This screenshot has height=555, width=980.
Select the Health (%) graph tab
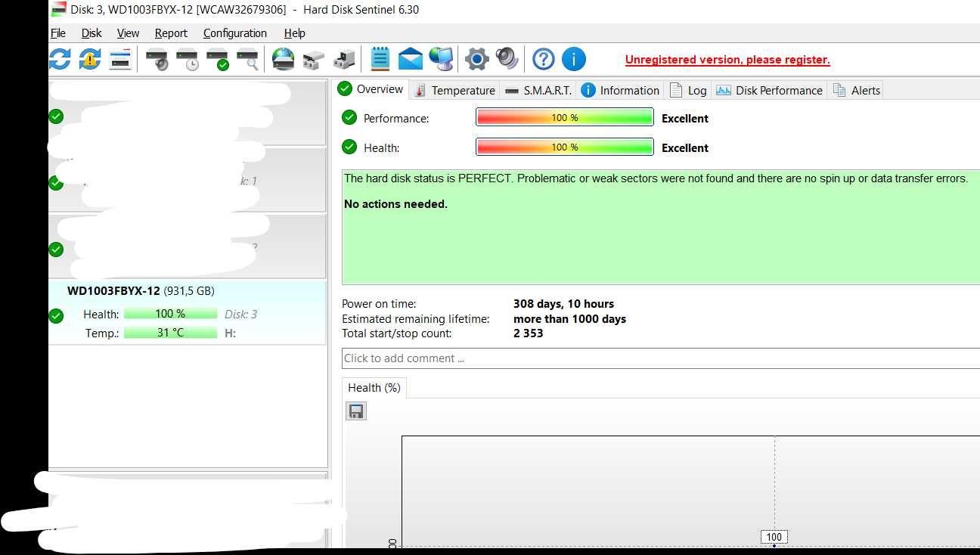[374, 387]
